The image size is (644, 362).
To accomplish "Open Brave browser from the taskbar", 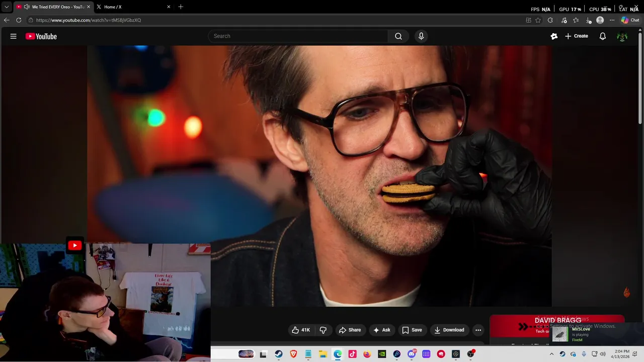I will [x=293, y=354].
